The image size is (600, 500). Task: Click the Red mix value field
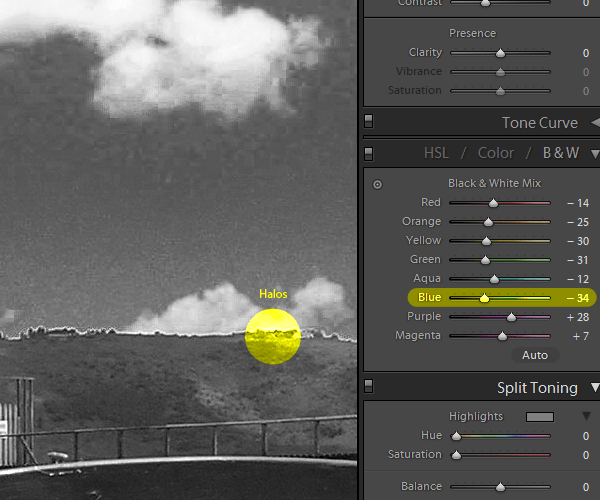click(578, 203)
